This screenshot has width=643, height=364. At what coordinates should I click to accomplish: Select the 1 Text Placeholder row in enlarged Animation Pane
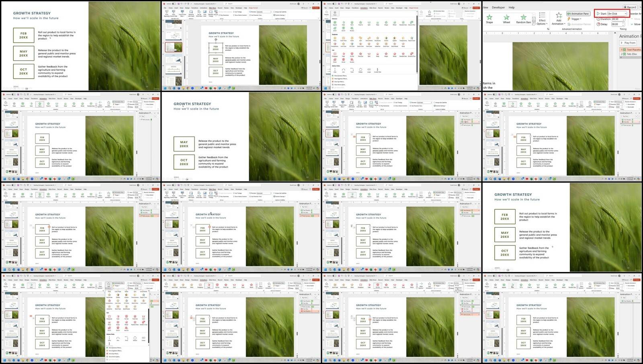[x=631, y=49]
